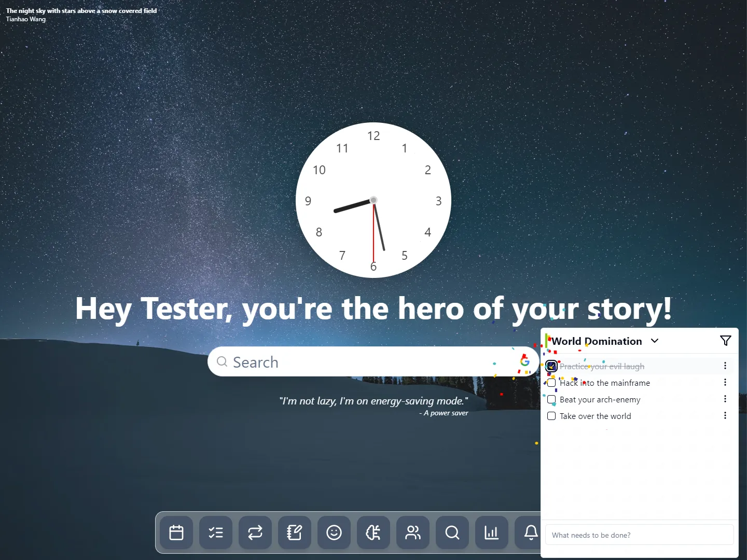
Task: Open the notebook with pencil icon
Action: pos(295,533)
